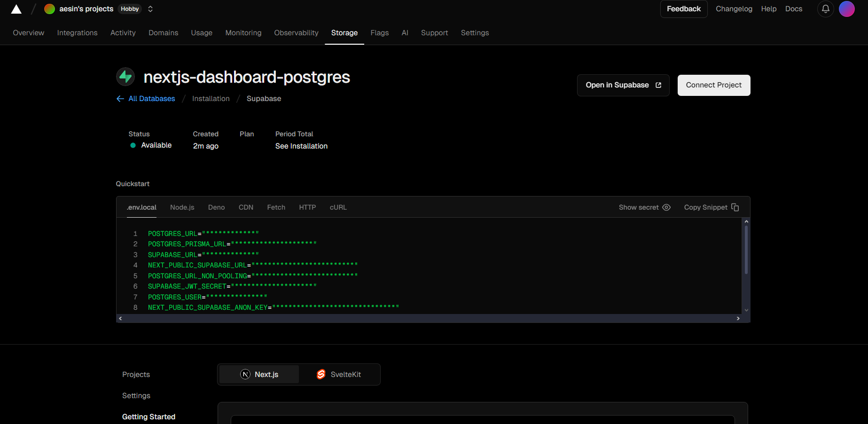Toggle Show secret eye icon
Image resolution: width=868 pixels, height=424 pixels.
(x=666, y=207)
